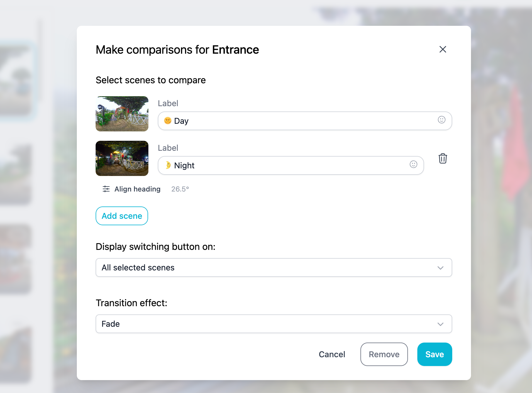Cancel the comparison dialog
Viewport: 532px width, 393px height.
click(x=332, y=354)
